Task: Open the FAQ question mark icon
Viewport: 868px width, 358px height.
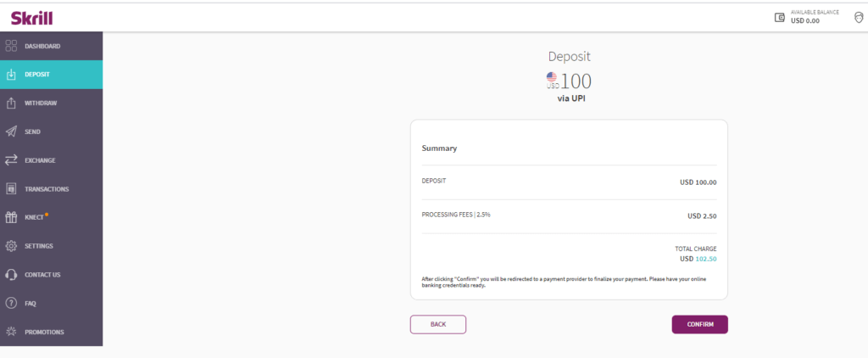Action: click(11, 303)
